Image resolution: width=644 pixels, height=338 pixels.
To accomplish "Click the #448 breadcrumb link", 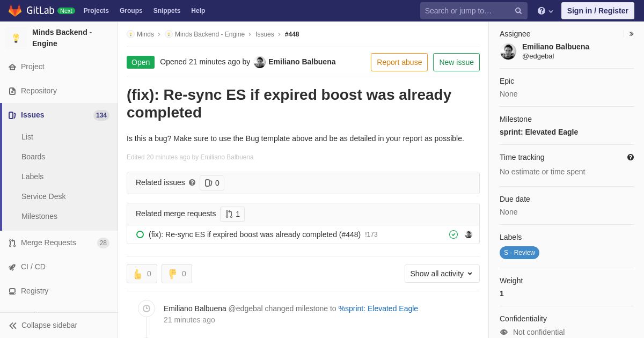I will point(292,34).
